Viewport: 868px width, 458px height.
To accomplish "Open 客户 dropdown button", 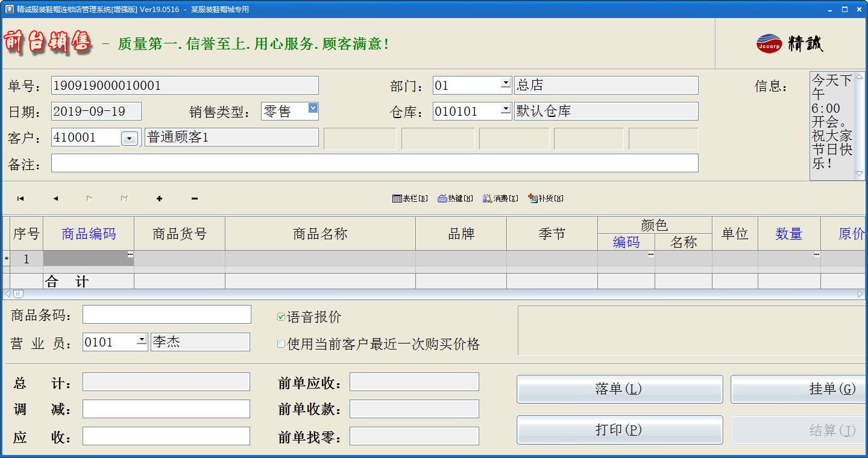I will 130,139.
